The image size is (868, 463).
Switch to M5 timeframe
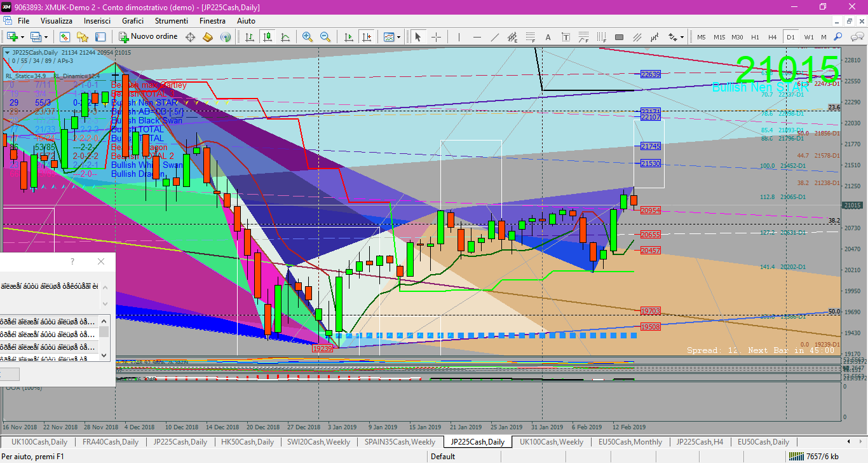point(701,37)
